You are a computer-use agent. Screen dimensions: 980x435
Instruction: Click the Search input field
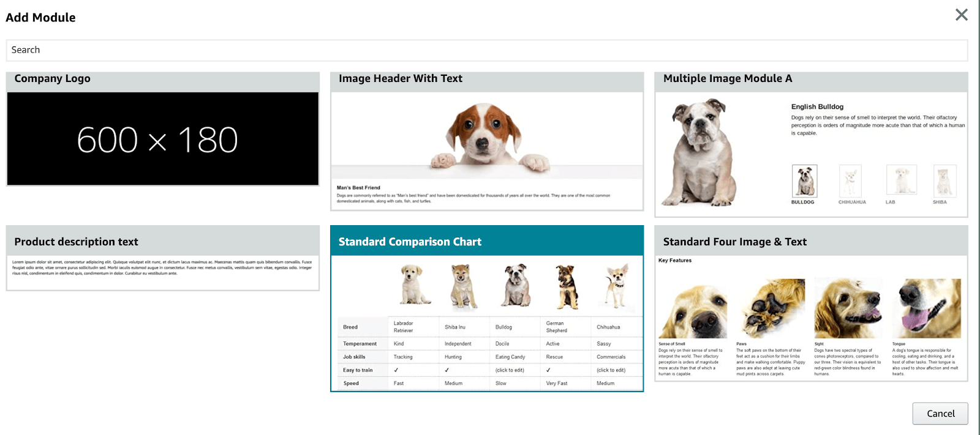pos(486,50)
